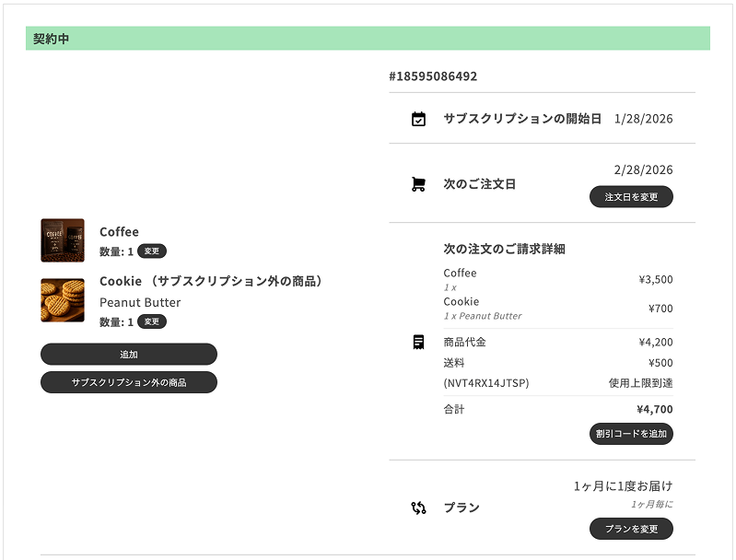The image size is (736, 560).
Task: Open the Cookie product thumbnail
Action: [63, 300]
